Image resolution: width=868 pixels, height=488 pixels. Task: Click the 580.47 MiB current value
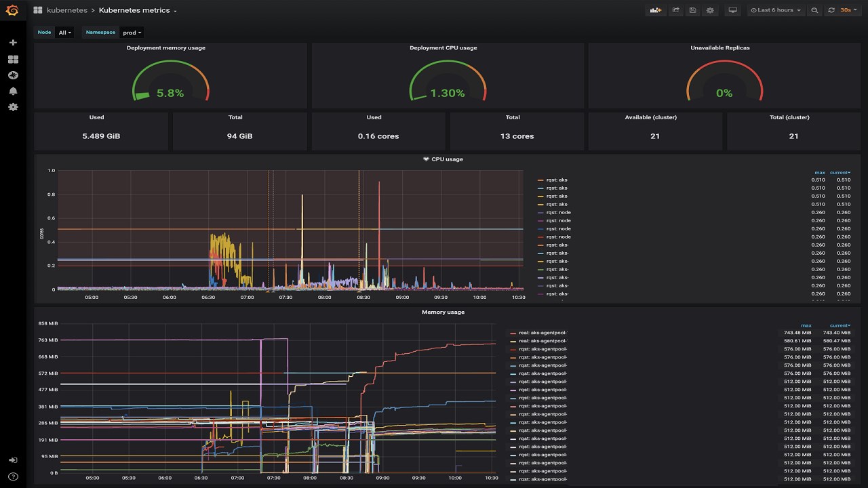coord(836,341)
